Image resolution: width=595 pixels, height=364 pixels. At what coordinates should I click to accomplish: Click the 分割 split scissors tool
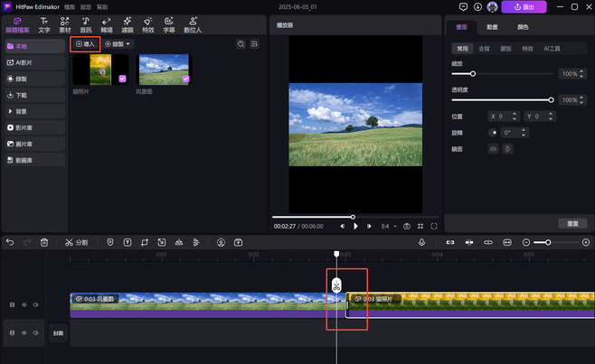coord(77,242)
